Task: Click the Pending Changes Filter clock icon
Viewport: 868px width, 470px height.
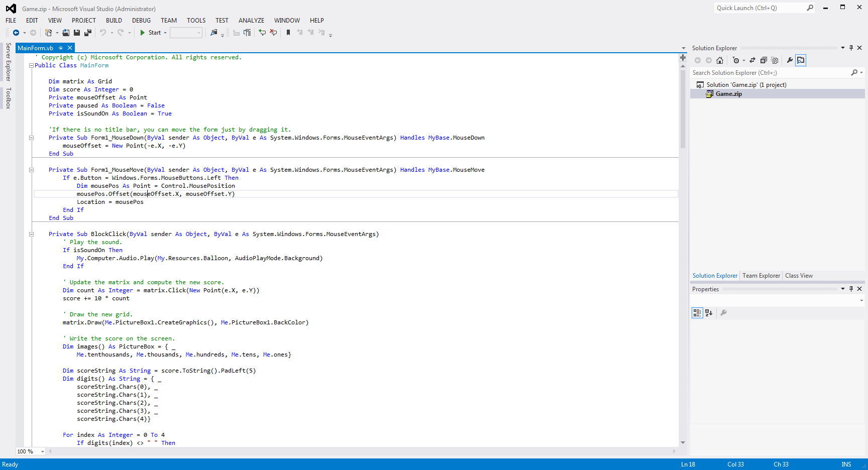Action: tap(736, 60)
